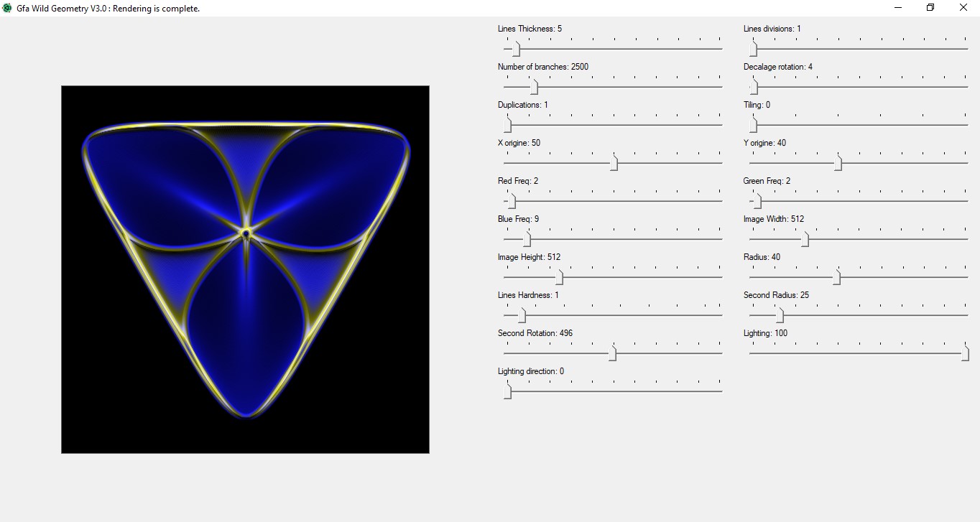
Task: Click the 'Lighting direction: 0' label
Action: pyautogui.click(x=531, y=371)
